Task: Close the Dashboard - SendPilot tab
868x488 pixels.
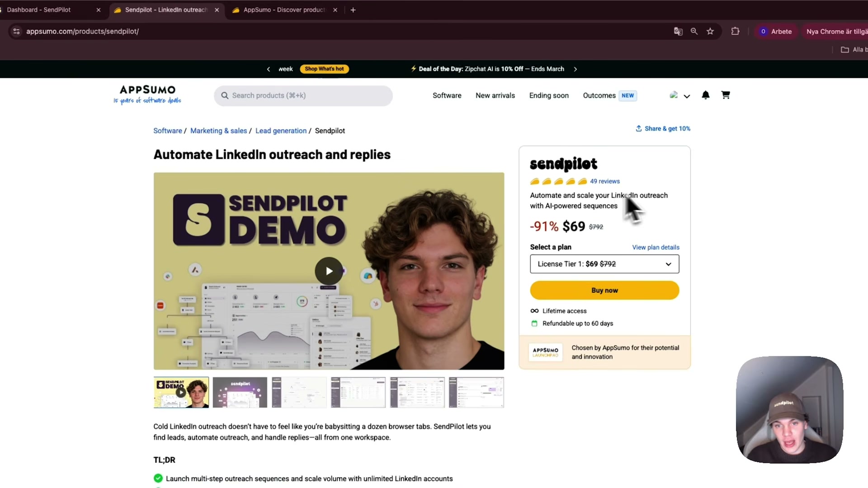Action: coord(99,10)
